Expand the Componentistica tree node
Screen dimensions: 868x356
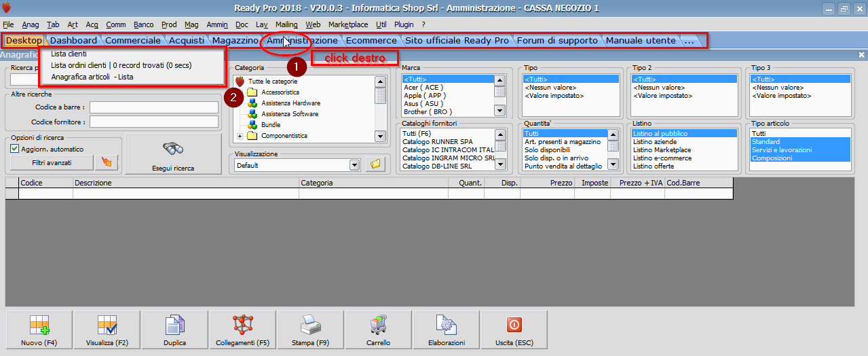(x=240, y=136)
